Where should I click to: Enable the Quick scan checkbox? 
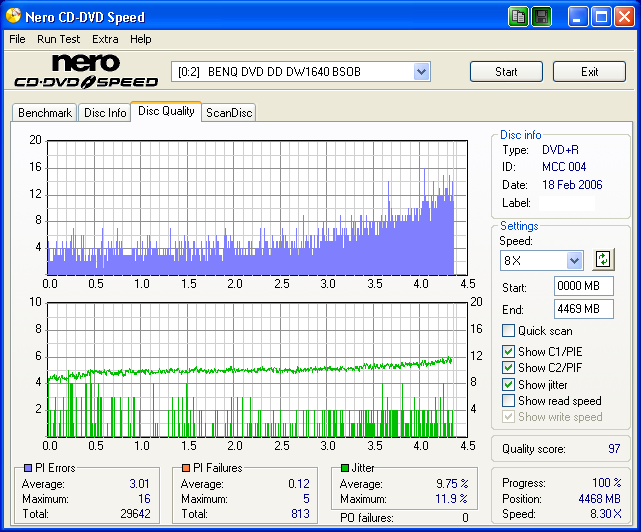click(x=509, y=331)
